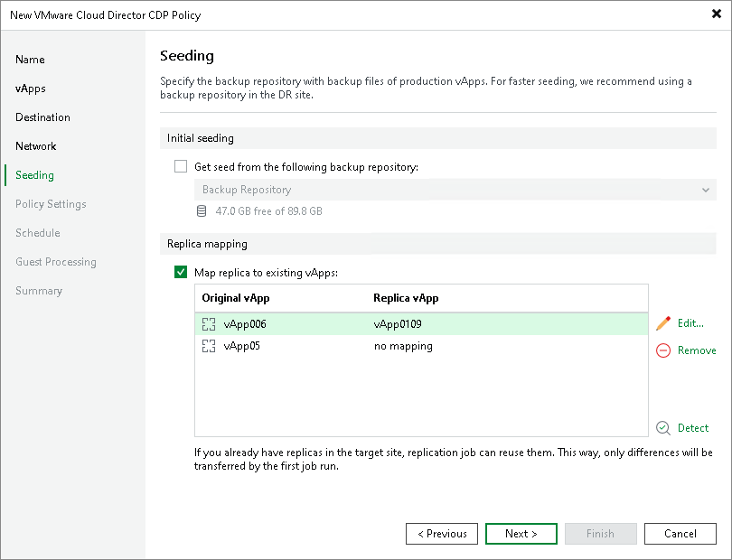Go to the vApps step
This screenshot has width=732, height=560.
tap(31, 89)
